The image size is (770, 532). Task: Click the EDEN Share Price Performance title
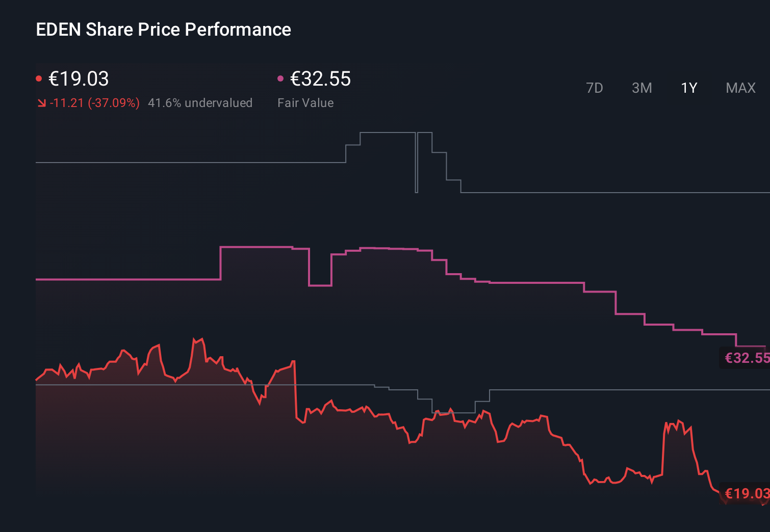coord(163,30)
